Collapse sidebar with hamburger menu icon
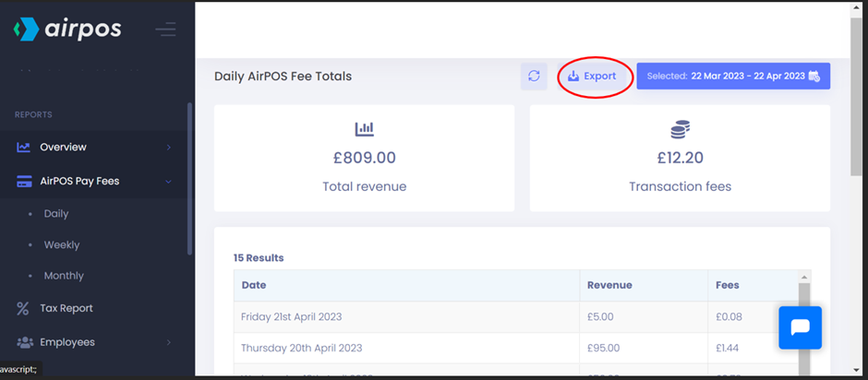The image size is (868, 380). [x=165, y=30]
